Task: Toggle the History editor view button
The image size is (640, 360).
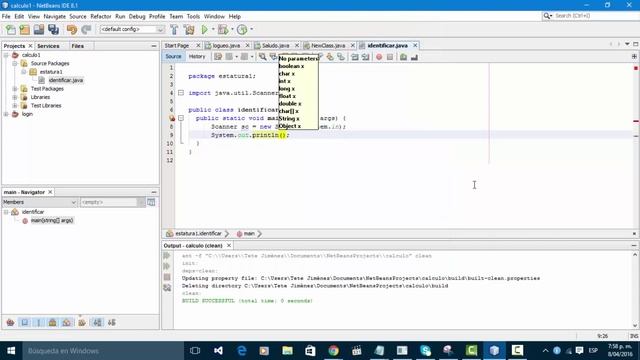Action: pos(197,56)
